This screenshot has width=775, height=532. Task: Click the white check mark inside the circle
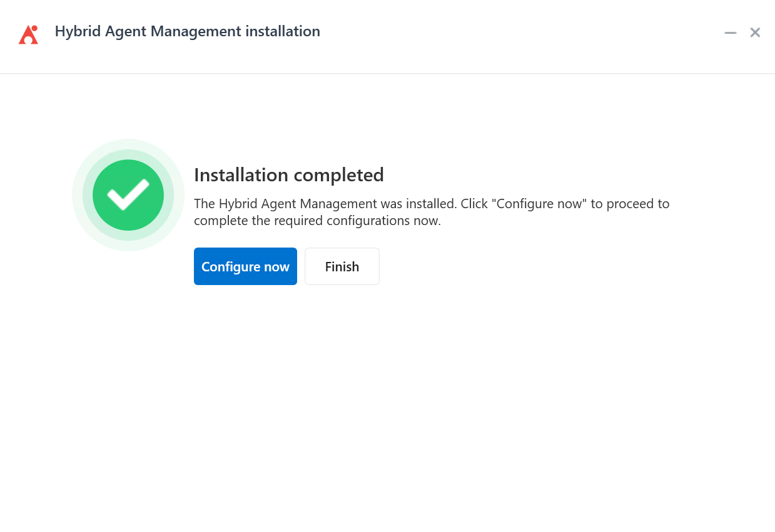(x=128, y=195)
